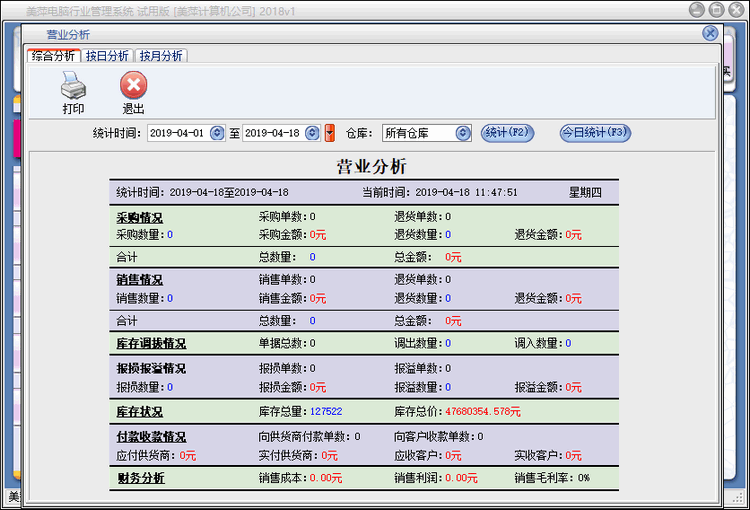Click the 库存总量 value 127522
Image resolution: width=750 pixels, height=510 pixels.
pos(326,411)
